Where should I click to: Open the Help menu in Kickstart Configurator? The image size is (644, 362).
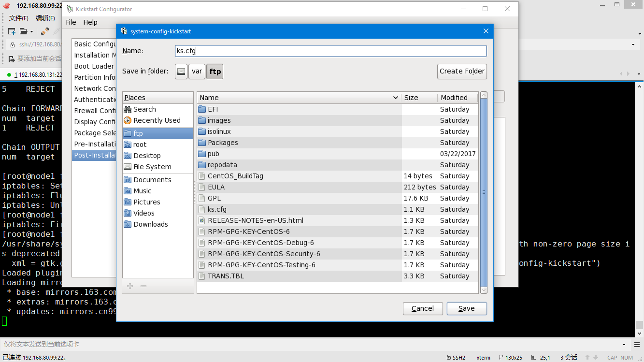point(90,22)
